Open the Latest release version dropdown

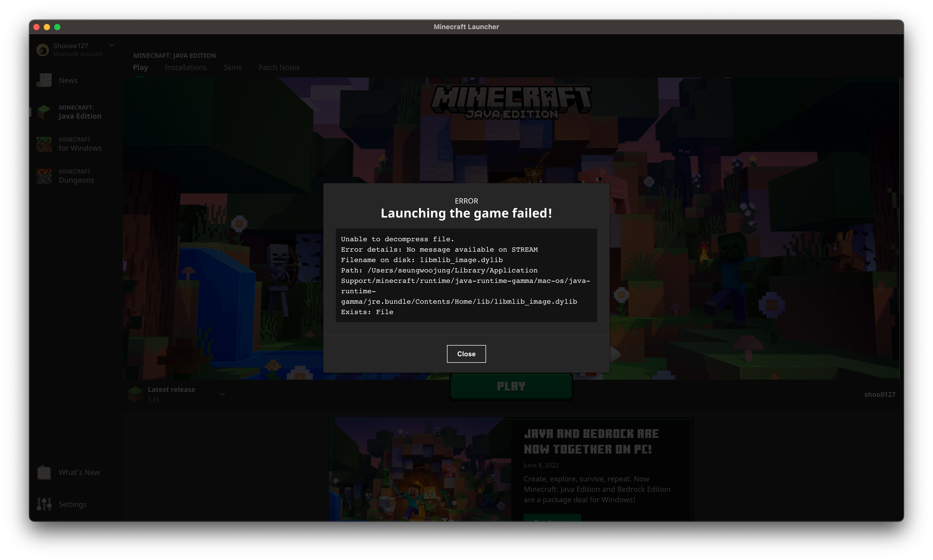click(x=222, y=394)
